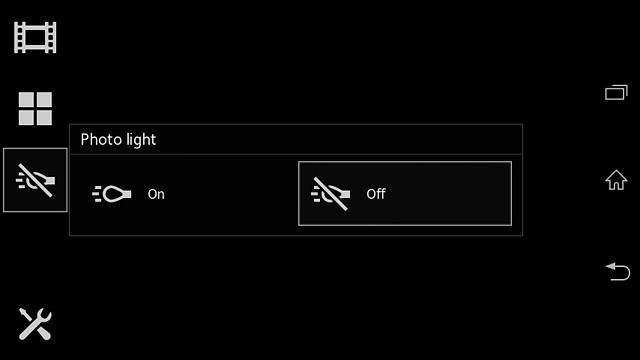Click the crossed-out flashlight icon beside Off
Image resolution: width=640 pixels, height=360 pixels.
[x=331, y=194]
